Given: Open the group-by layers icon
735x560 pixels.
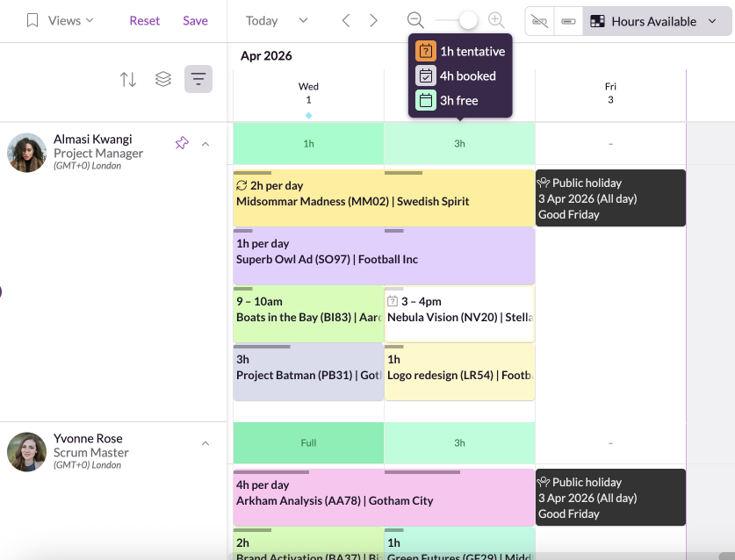Looking at the screenshot, I should point(163,80).
